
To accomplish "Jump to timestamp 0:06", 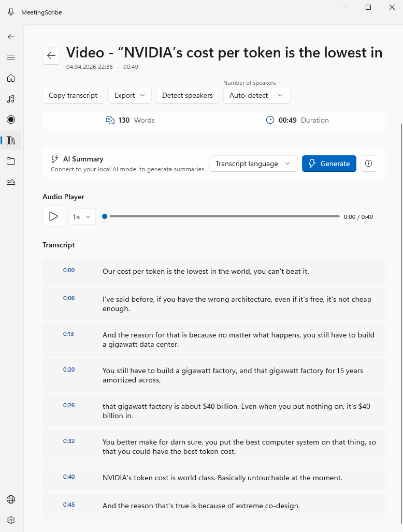I will pyautogui.click(x=69, y=298).
